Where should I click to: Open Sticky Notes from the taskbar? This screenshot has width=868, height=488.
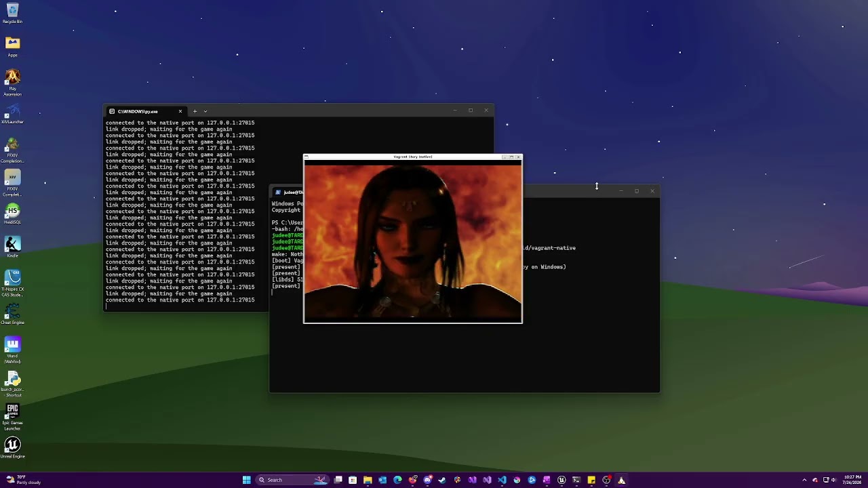591,480
